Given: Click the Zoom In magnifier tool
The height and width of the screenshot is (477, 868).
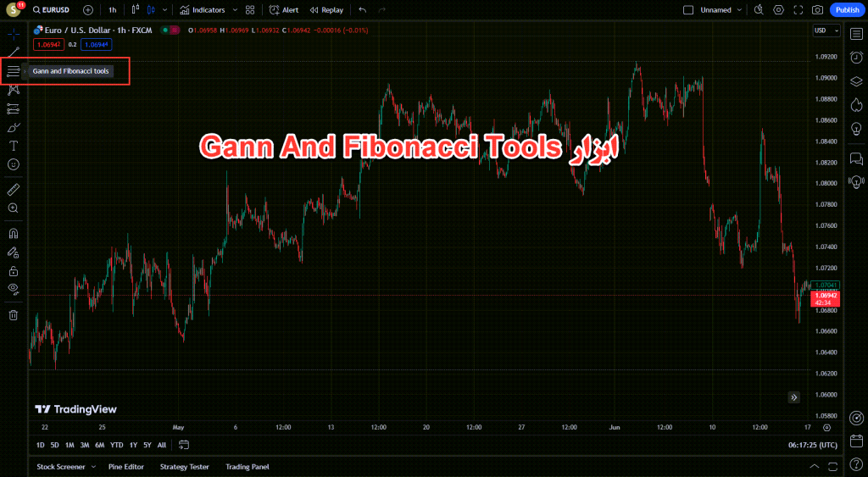Looking at the screenshot, I should pos(14,208).
